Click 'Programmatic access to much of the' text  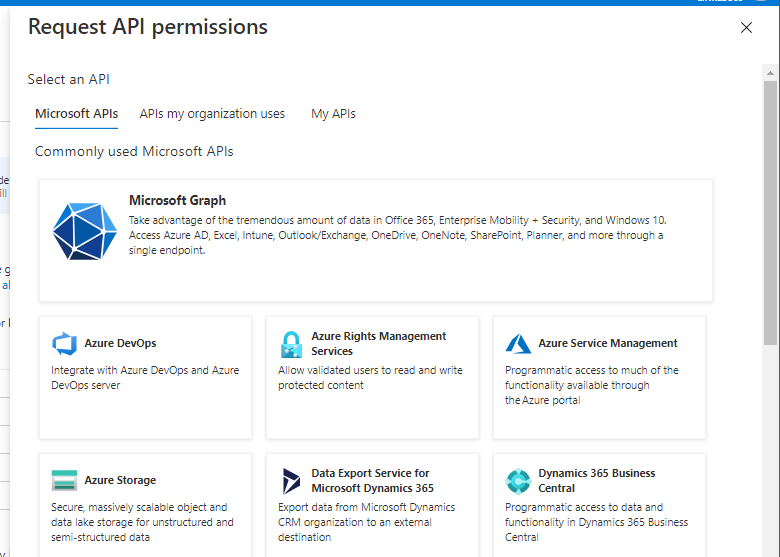(591, 385)
